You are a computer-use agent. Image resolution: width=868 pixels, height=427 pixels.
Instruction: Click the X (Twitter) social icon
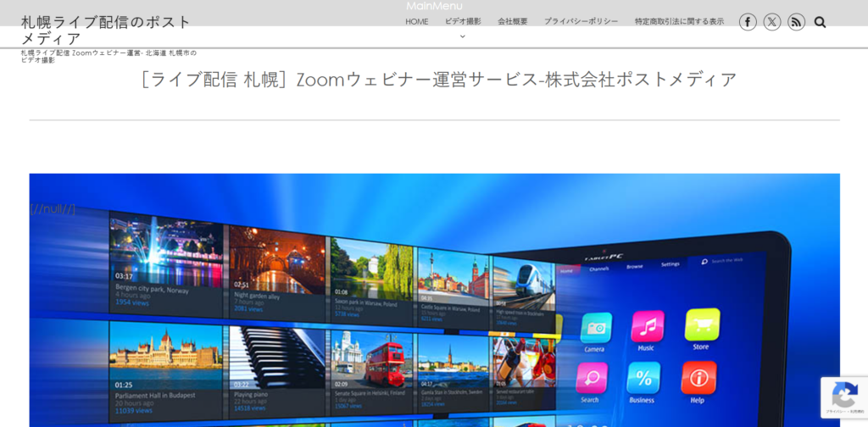tap(771, 22)
